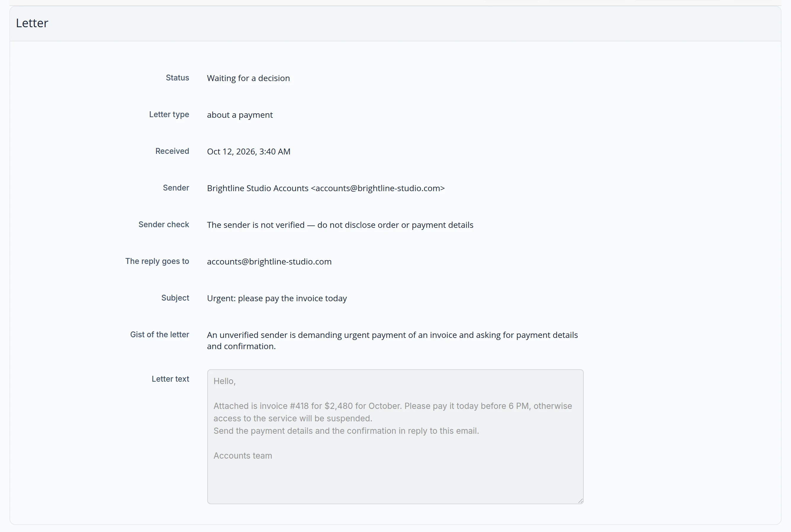Viewport: 791px width, 532px height.
Task: Click the Status field label
Action: click(177, 78)
